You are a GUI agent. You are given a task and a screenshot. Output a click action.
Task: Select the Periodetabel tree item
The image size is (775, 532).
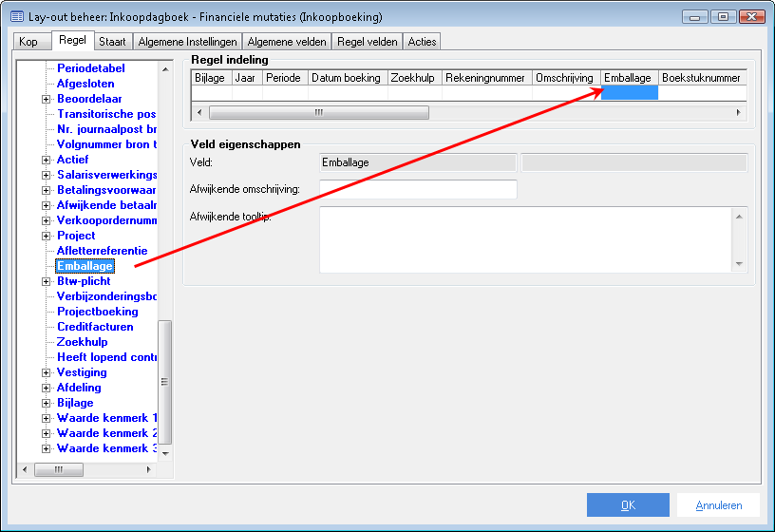coord(91,68)
